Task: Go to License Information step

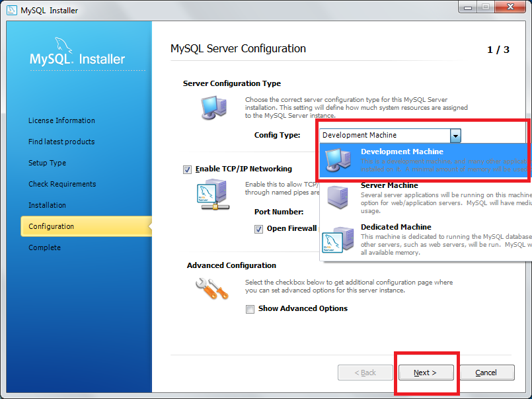Action: 61,120
